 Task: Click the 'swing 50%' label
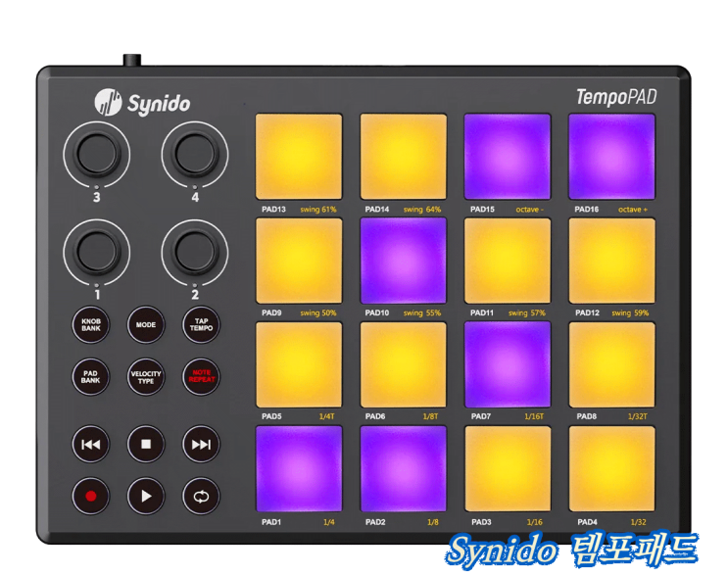(318, 312)
